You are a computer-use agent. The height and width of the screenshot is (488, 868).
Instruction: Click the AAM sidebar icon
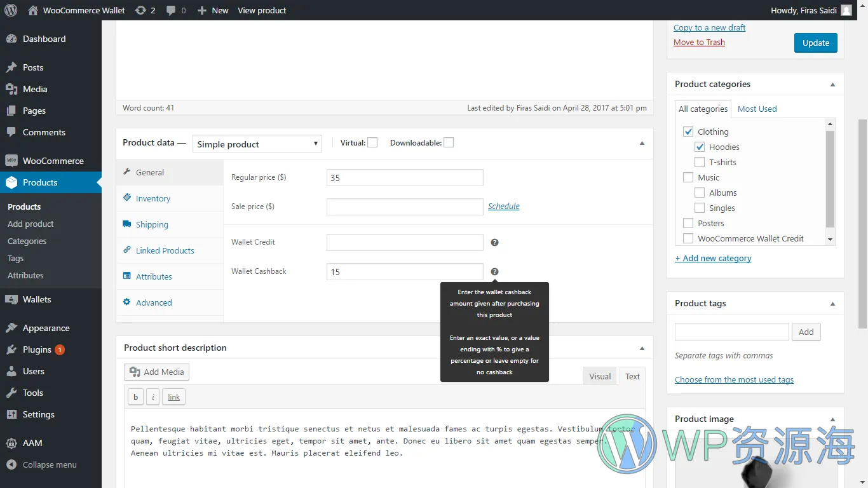pyautogui.click(x=11, y=443)
